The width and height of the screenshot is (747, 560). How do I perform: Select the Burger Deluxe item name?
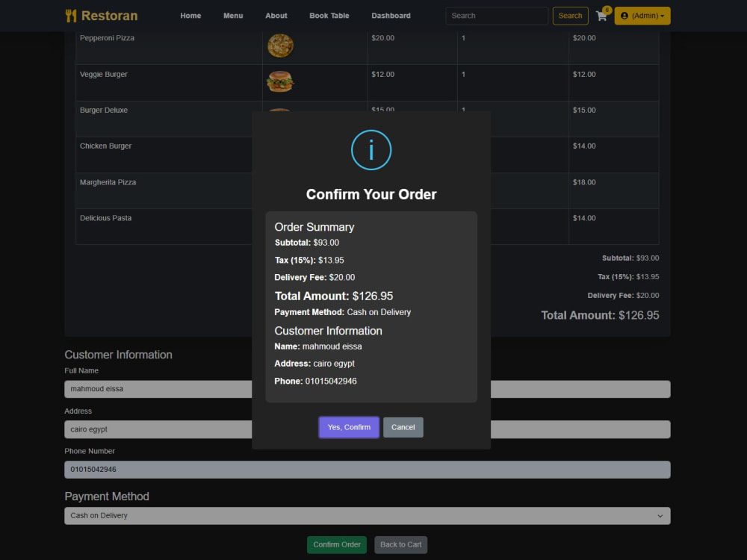pos(103,110)
